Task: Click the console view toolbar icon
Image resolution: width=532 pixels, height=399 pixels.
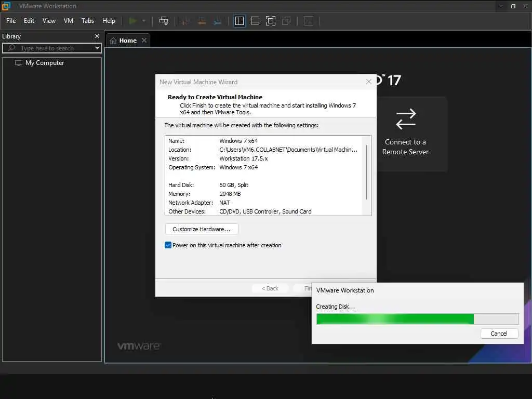Action: pos(309,21)
